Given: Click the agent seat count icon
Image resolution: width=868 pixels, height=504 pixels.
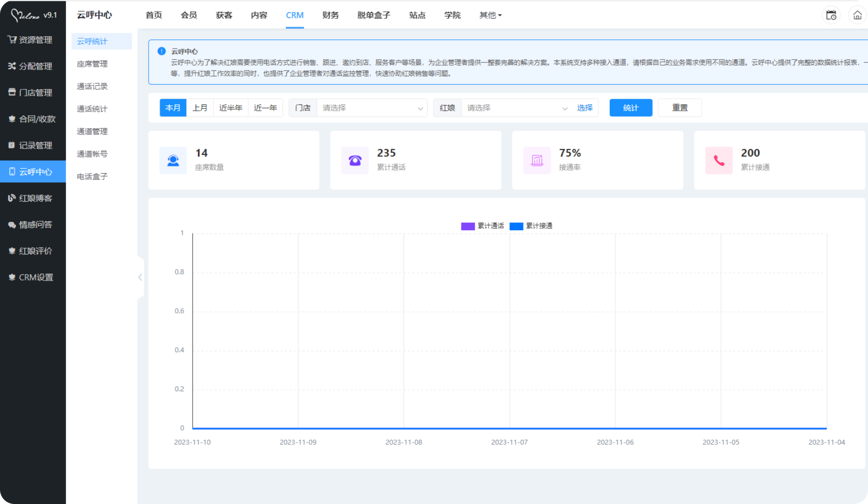Looking at the screenshot, I should pyautogui.click(x=173, y=160).
